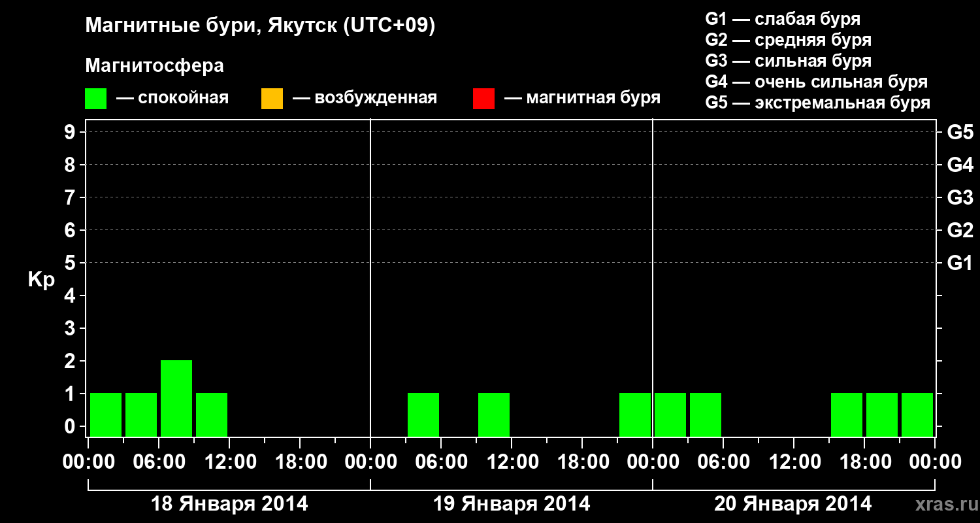Click the 18:00 time label for 20 January
Viewport: 980px width, 523px height.
[x=864, y=462]
